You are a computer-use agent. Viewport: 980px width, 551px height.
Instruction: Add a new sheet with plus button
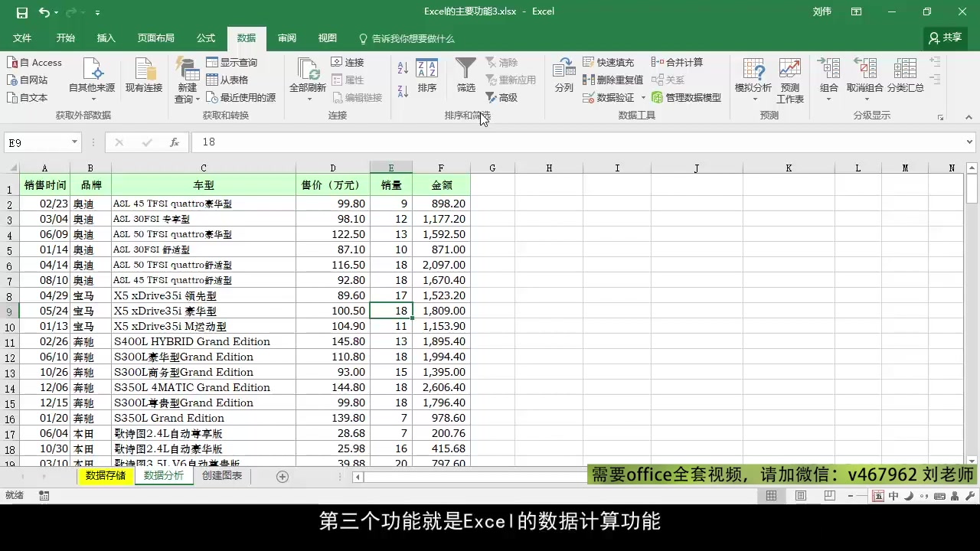[282, 477]
